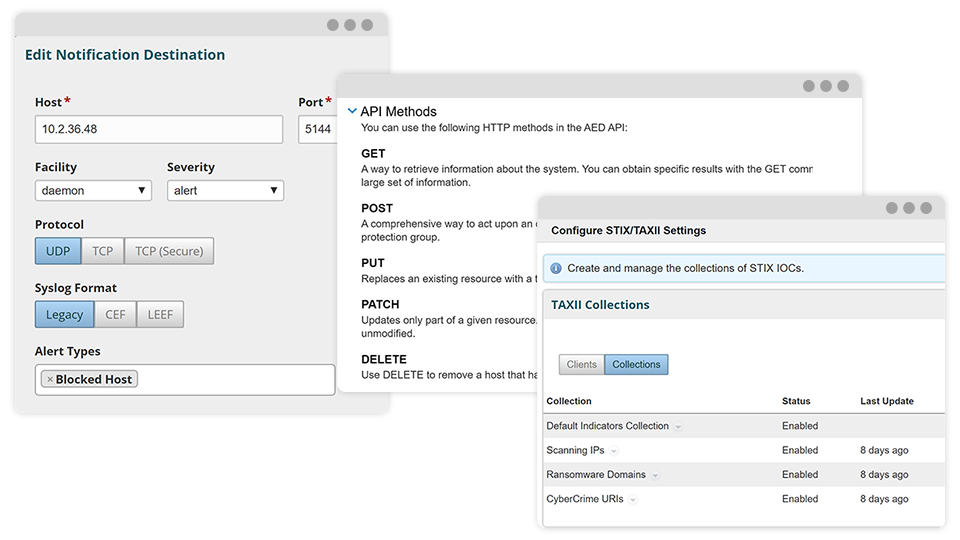This screenshot has width=960, height=540.
Task: Open Default Indicators Collection arrow menu
Action: pos(678,427)
